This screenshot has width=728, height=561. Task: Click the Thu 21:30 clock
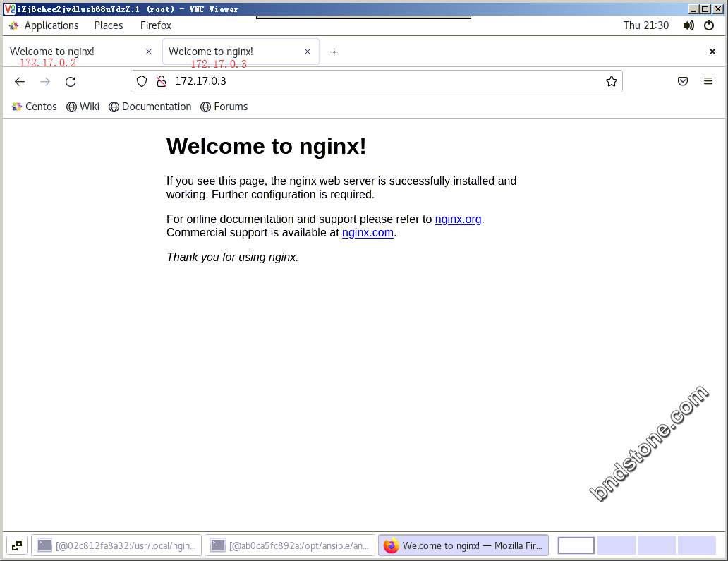646,25
